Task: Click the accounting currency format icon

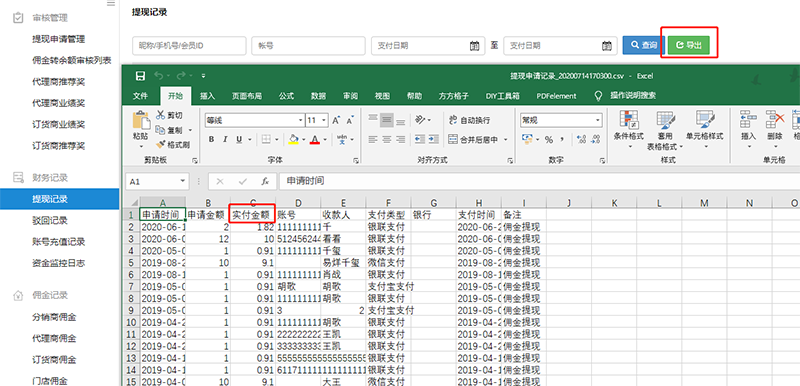Action: pos(527,139)
